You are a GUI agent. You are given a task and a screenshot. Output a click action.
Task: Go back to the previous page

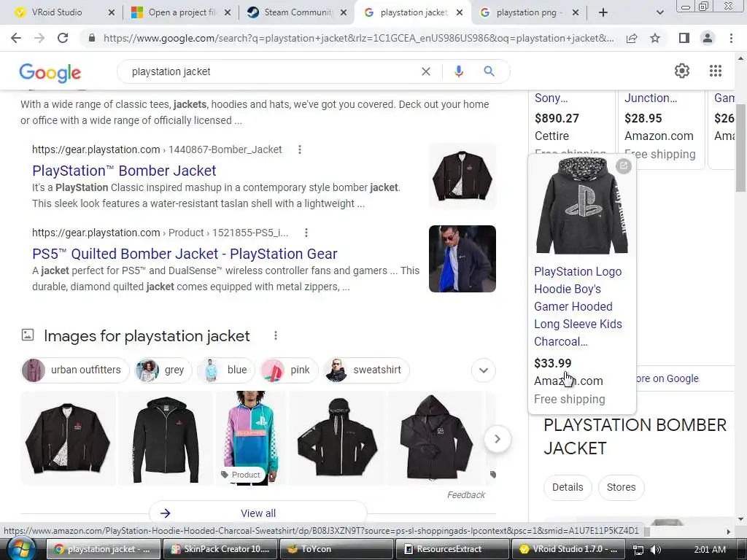(16, 38)
